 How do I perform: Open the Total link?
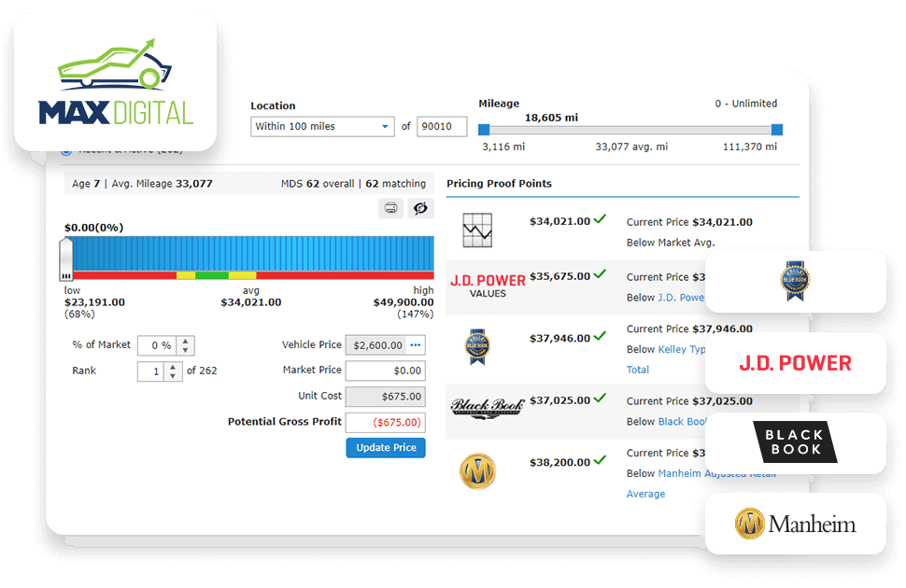click(638, 370)
